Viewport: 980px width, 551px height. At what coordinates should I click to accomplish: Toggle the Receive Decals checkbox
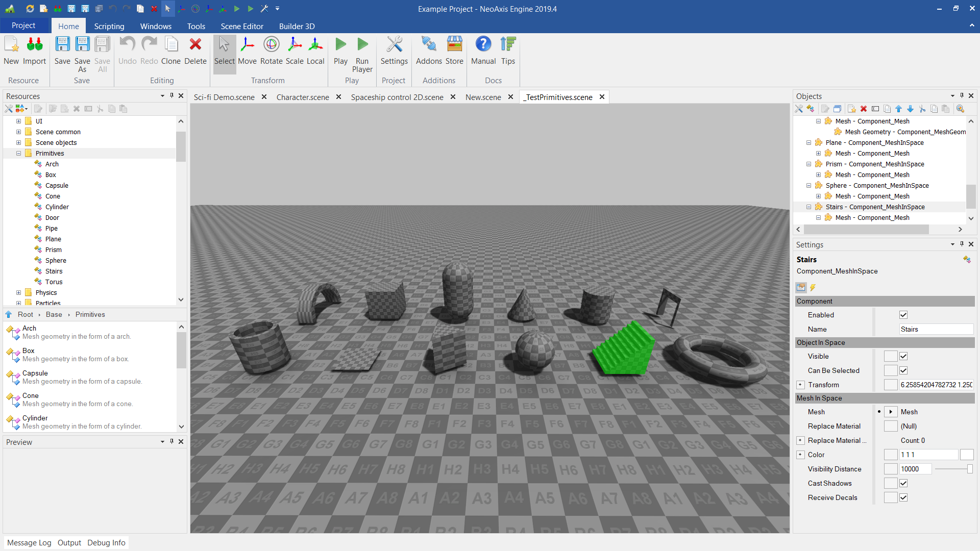pos(903,497)
